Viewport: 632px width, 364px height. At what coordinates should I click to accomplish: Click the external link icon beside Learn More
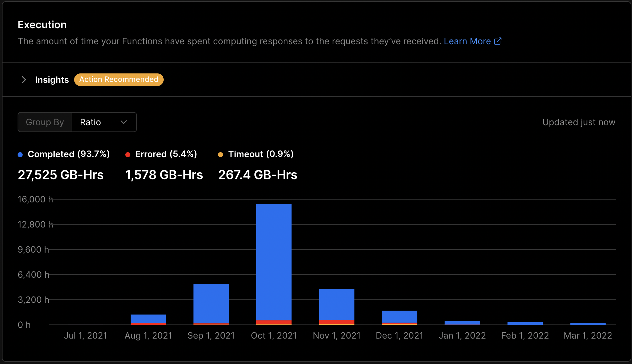(x=498, y=41)
